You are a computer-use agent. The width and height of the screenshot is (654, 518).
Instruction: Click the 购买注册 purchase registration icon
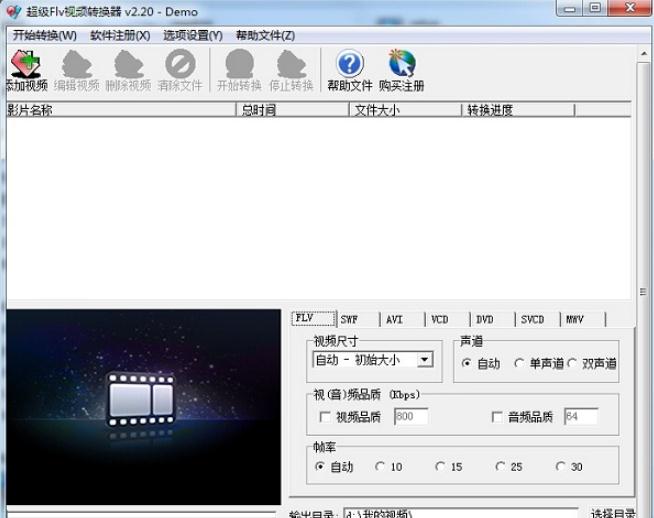pyautogui.click(x=402, y=63)
